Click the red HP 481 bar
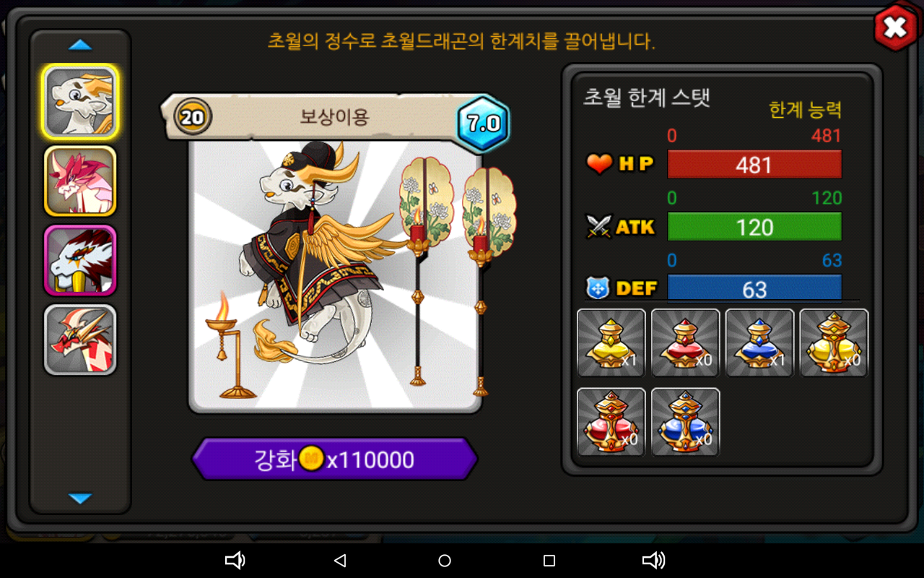924x578 pixels. [x=754, y=165]
